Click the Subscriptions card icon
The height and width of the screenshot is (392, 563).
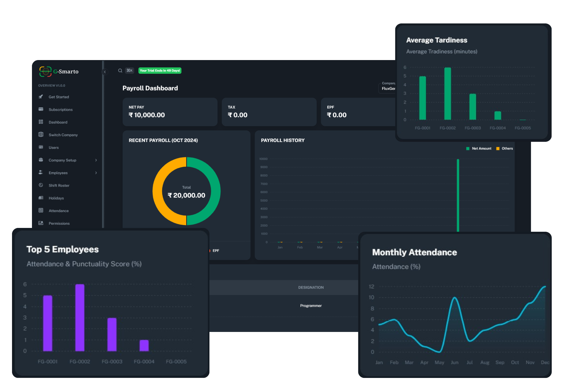(x=41, y=109)
